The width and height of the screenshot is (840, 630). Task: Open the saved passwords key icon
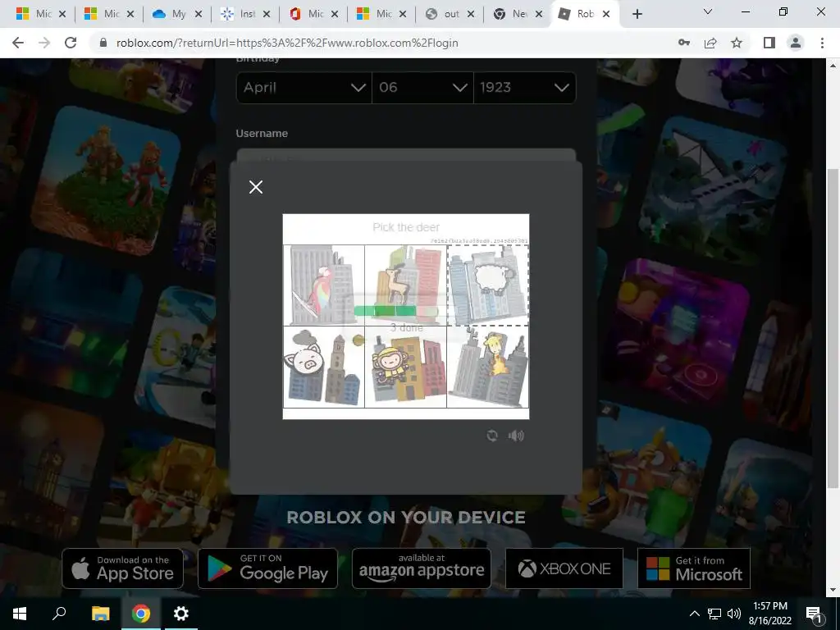684,43
